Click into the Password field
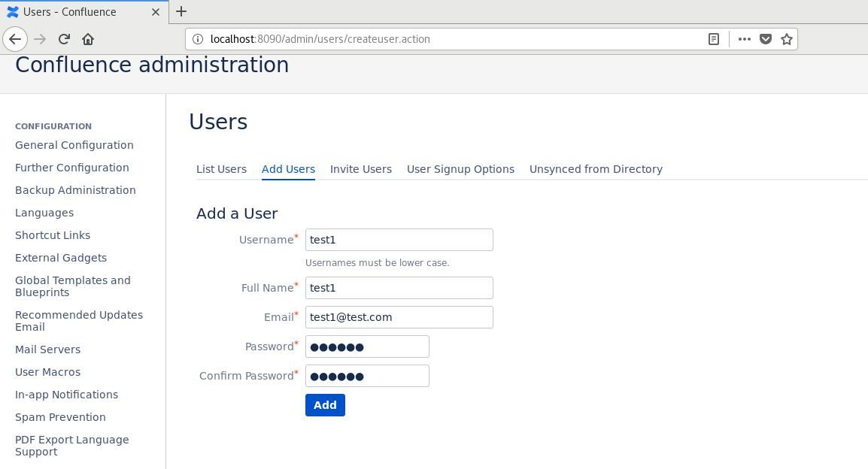Image resolution: width=868 pixels, height=469 pixels. 367,346
